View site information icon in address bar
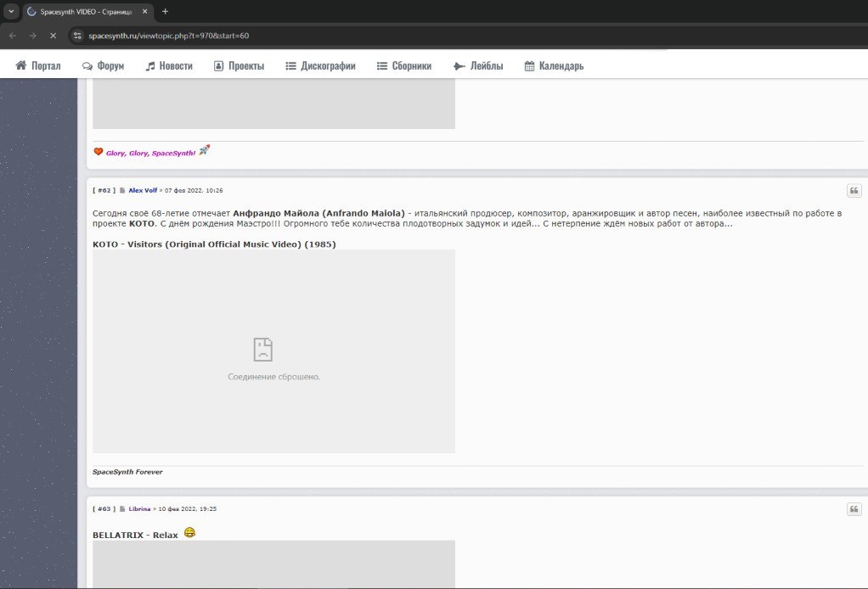Viewport: 868px width, 589px height. (77, 36)
